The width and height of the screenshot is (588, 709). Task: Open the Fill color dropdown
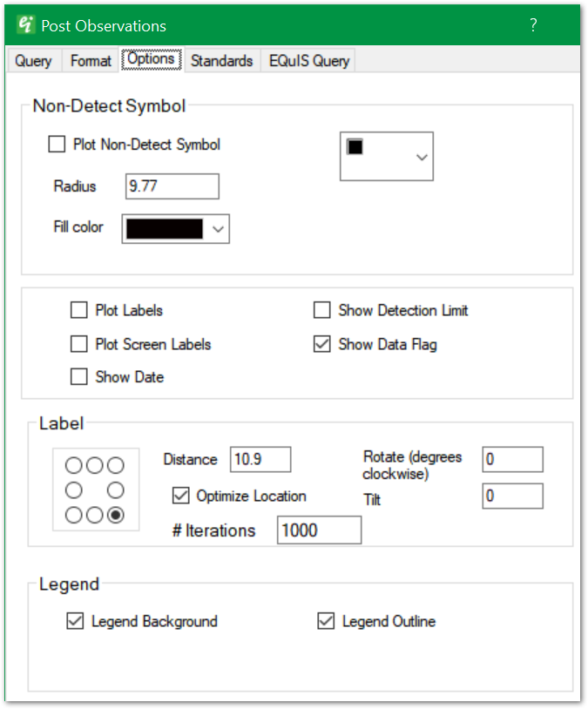[x=219, y=229]
